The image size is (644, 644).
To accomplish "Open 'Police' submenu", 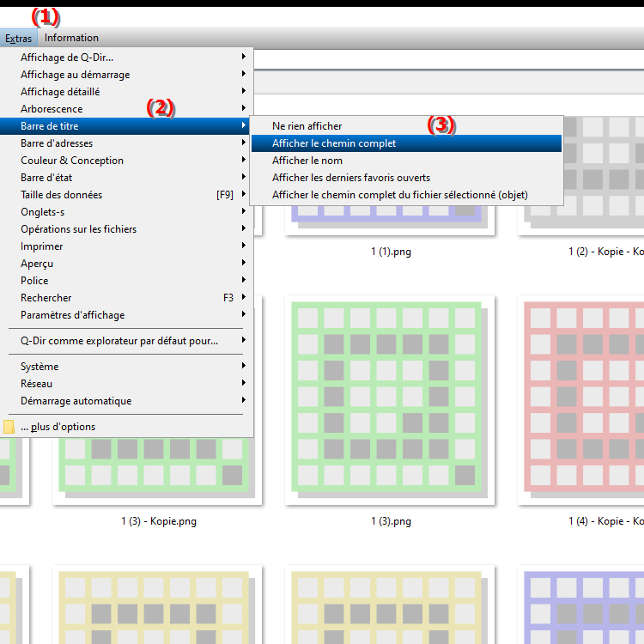I will 126,281.
